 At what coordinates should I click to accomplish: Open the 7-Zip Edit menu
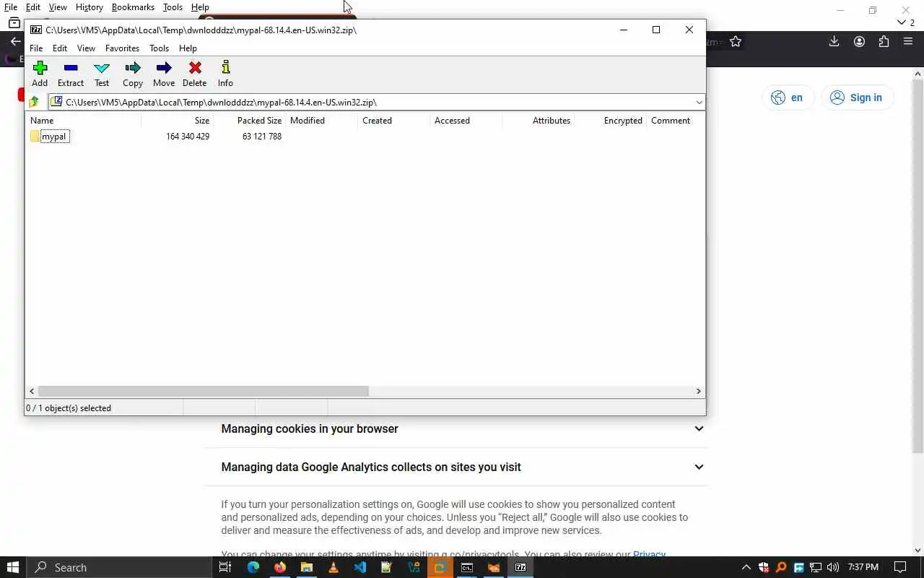pos(60,48)
